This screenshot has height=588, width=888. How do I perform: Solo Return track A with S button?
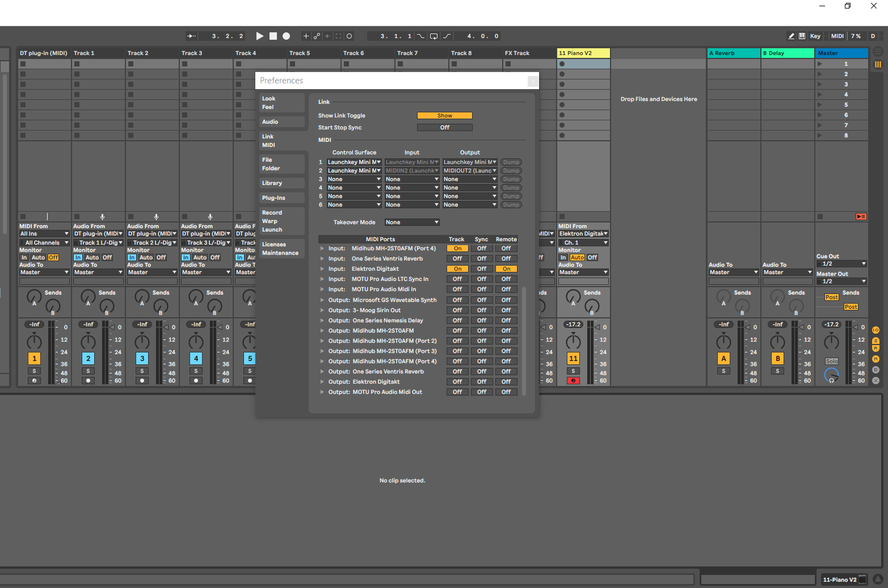coord(723,371)
